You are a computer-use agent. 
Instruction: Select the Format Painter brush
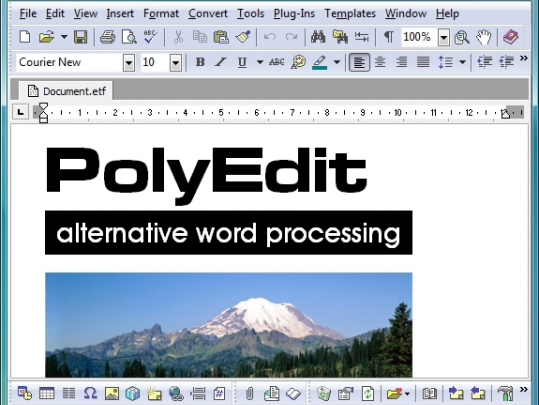click(x=243, y=37)
